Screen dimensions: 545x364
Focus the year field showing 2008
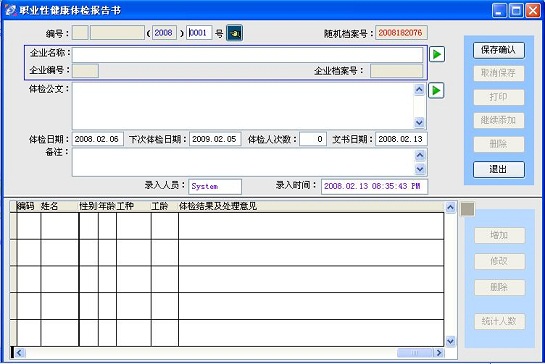pyautogui.click(x=164, y=33)
